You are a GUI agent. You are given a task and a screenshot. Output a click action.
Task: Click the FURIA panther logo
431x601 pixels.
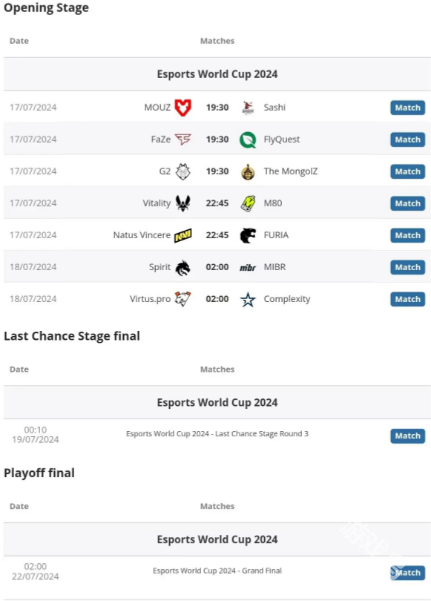(x=248, y=235)
